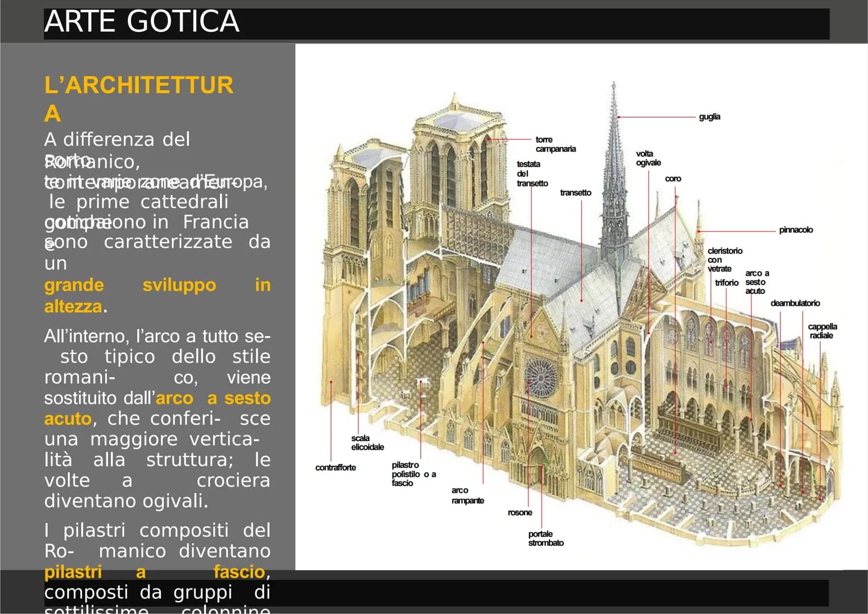Click the 'rosone' label
868x614 pixels.
tap(520, 512)
